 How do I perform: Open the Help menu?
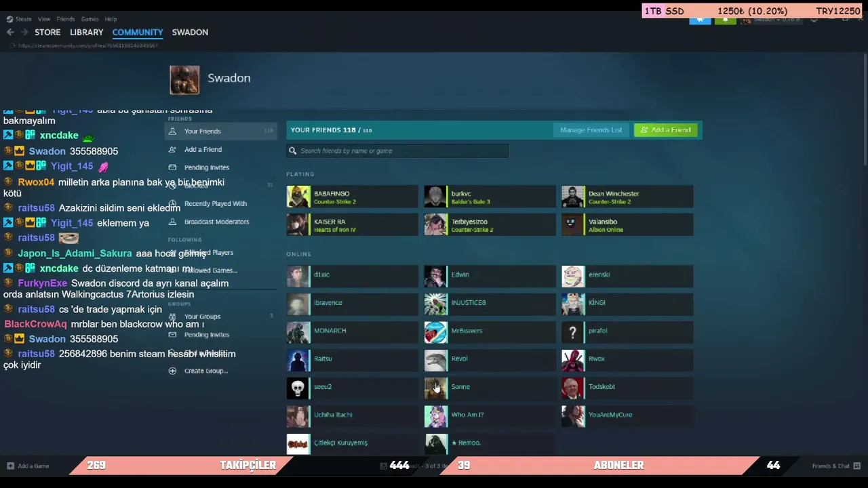pyautogui.click(x=111, y=19)
